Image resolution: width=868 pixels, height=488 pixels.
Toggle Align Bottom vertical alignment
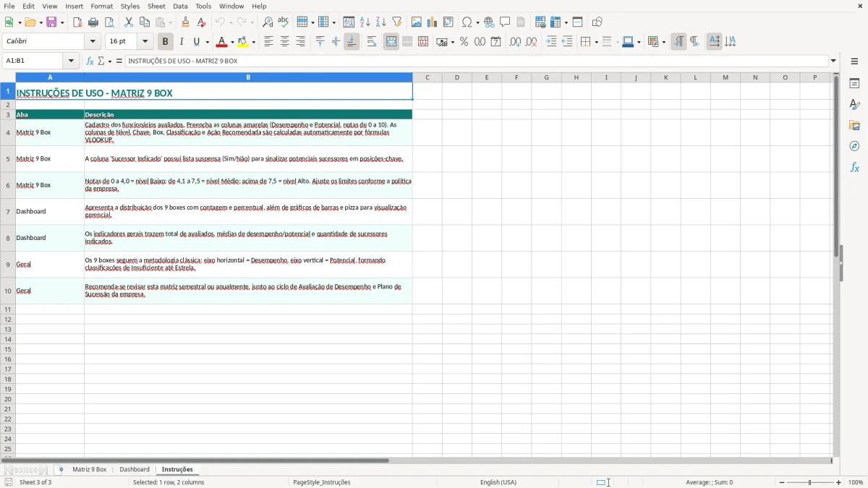pyautogui.click(x=352, y=42)
